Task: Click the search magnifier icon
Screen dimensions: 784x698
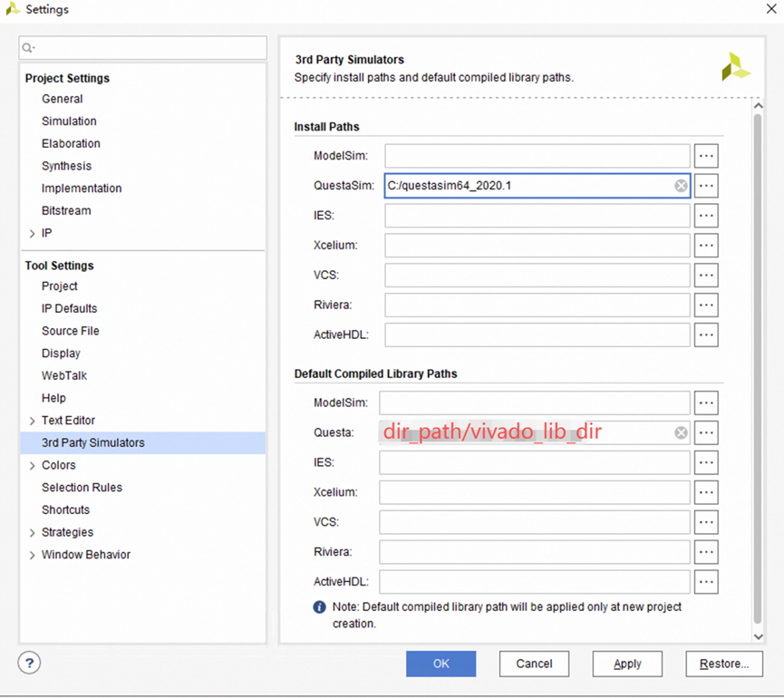Action: 28,48
